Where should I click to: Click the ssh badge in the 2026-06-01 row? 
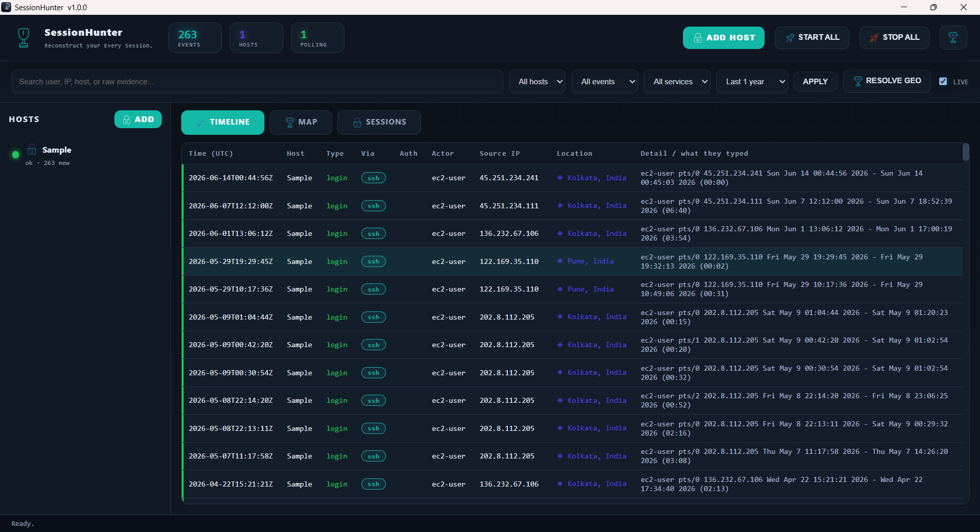click(374, 234)
